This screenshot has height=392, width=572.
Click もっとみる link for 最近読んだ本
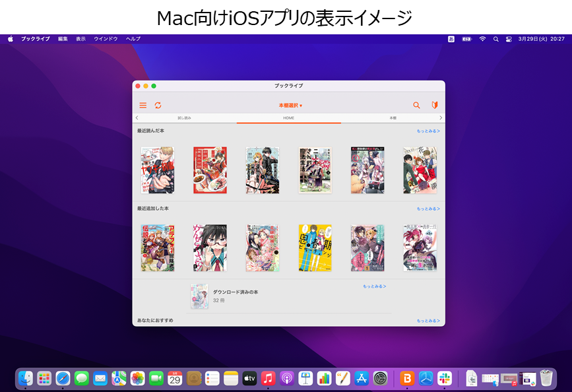428,131
